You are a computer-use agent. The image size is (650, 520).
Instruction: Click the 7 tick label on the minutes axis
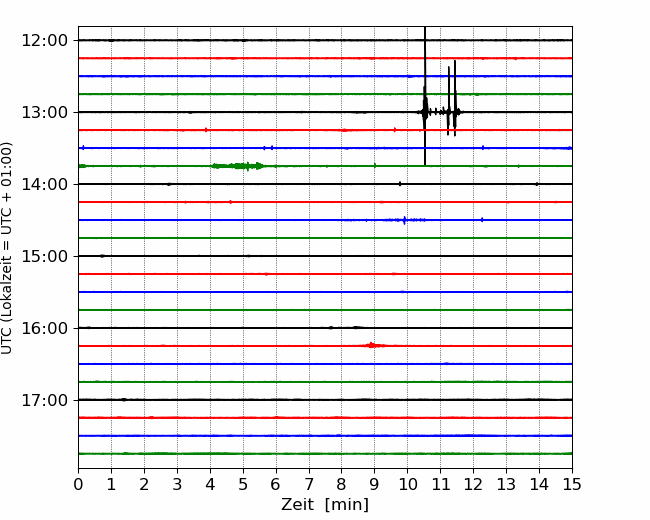(x=308, y=485)
